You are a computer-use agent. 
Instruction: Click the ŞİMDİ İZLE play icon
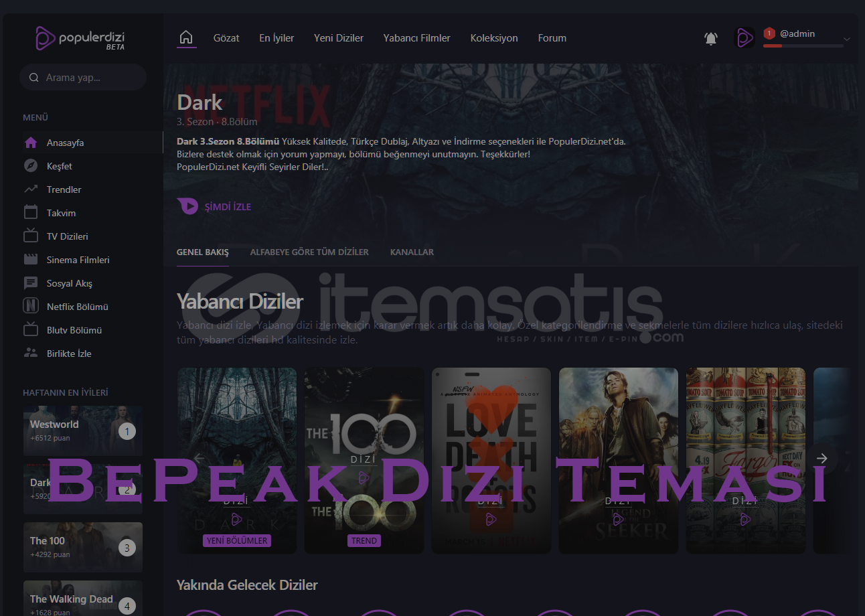187,206
